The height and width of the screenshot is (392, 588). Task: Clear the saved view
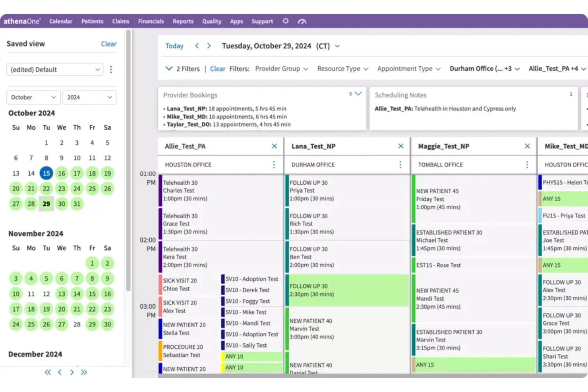pyautogui.click(x=109, y=44)
